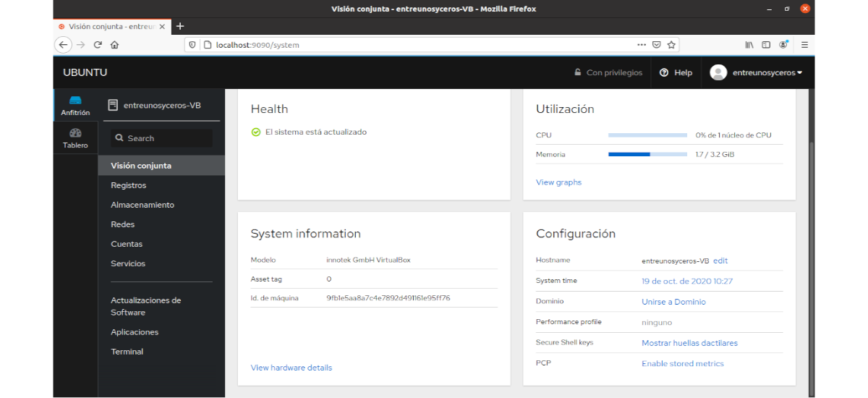Screen dimensions: 868x398
Task: Open Cuentas in the sidebar
Action: [161, 244]
